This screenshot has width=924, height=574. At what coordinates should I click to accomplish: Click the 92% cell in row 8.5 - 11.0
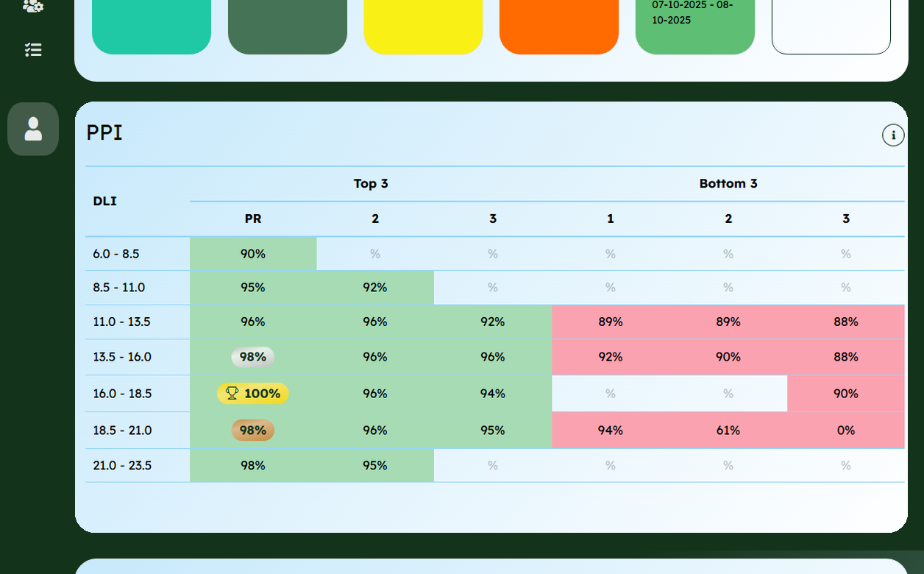(375, 288)
